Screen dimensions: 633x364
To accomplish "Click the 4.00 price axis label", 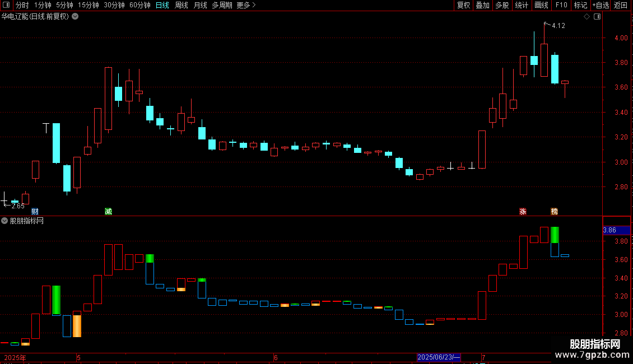I will tap(621, 38).
